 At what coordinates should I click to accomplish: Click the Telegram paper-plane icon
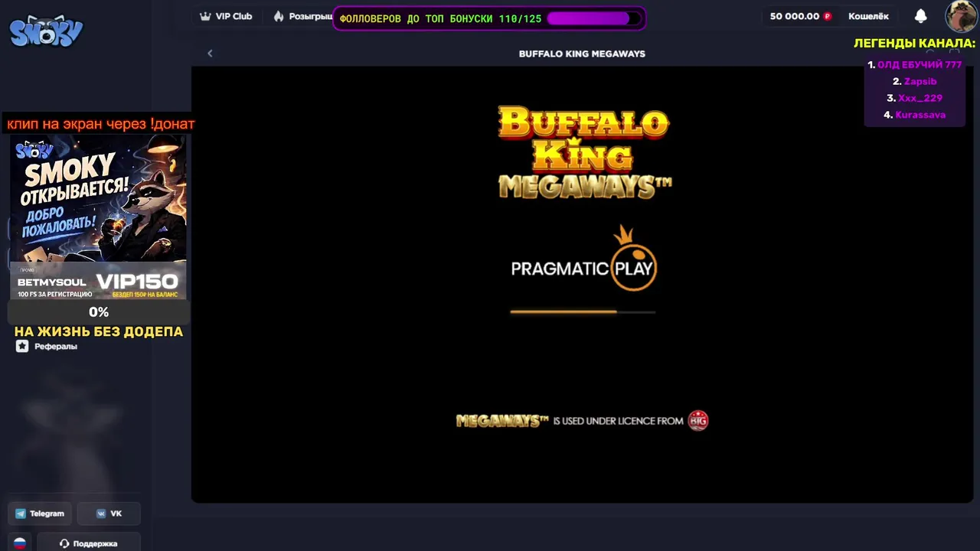point(21,514)
